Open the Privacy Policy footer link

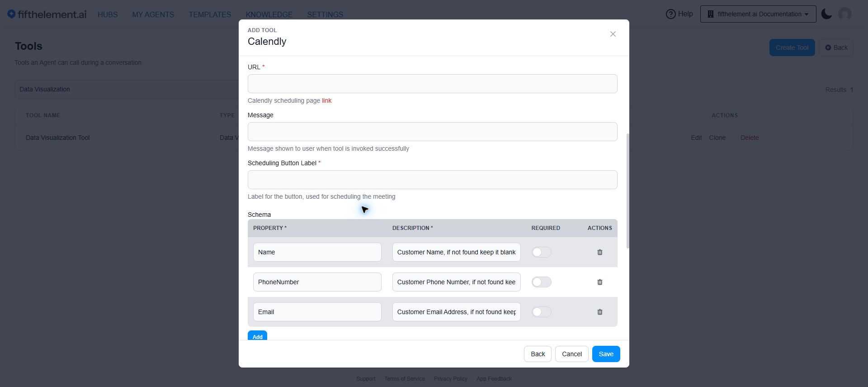(451, 379)
